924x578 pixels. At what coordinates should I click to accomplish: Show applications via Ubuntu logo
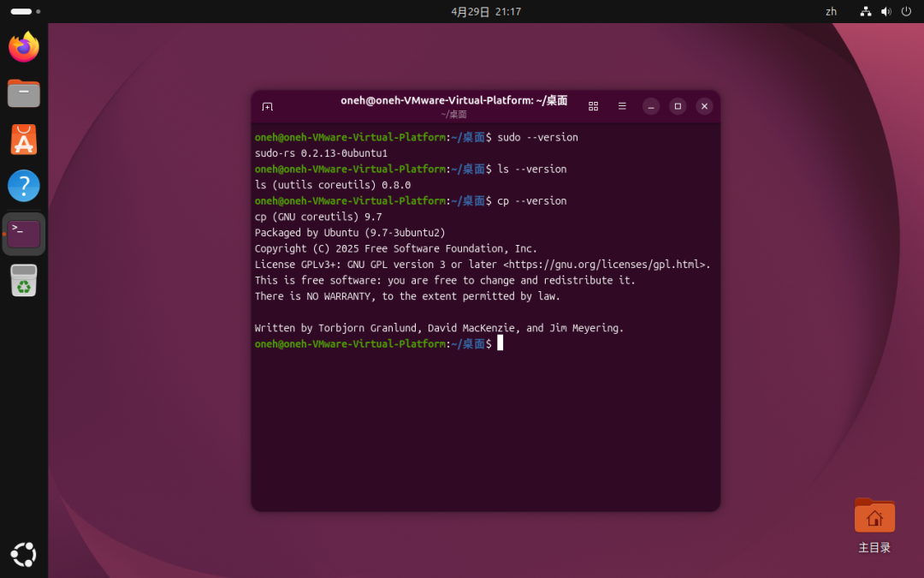pyautogui.click(x=24, y=554)
